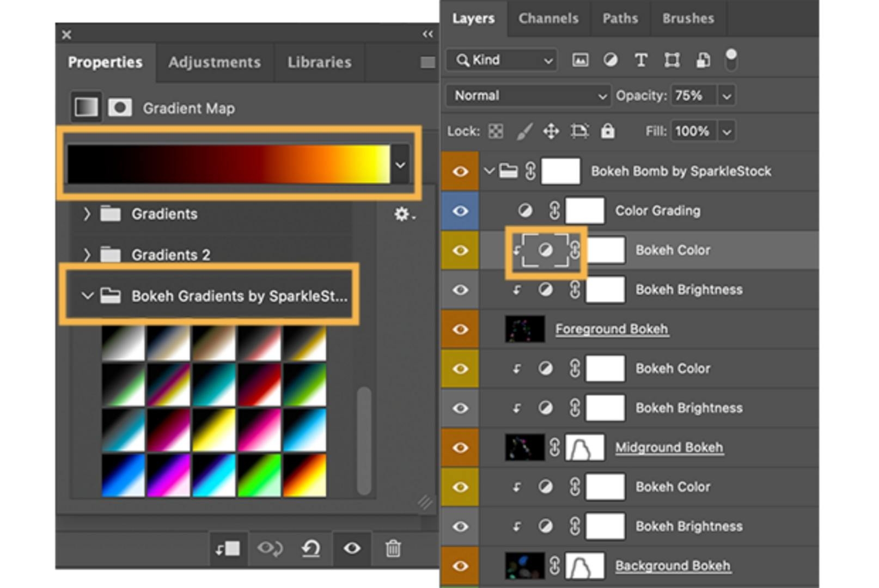
Task: Hide the Background Bokeh layer
Action: click(460, 565)
